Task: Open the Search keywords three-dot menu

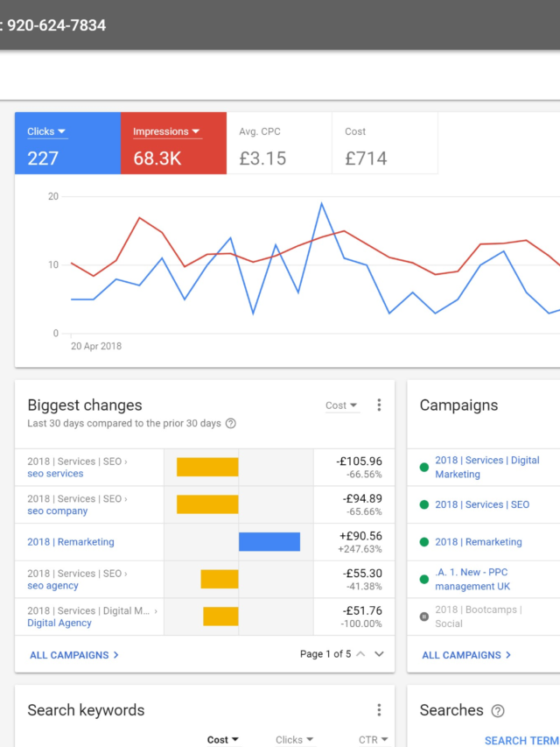Action: (x=379, y=710)
